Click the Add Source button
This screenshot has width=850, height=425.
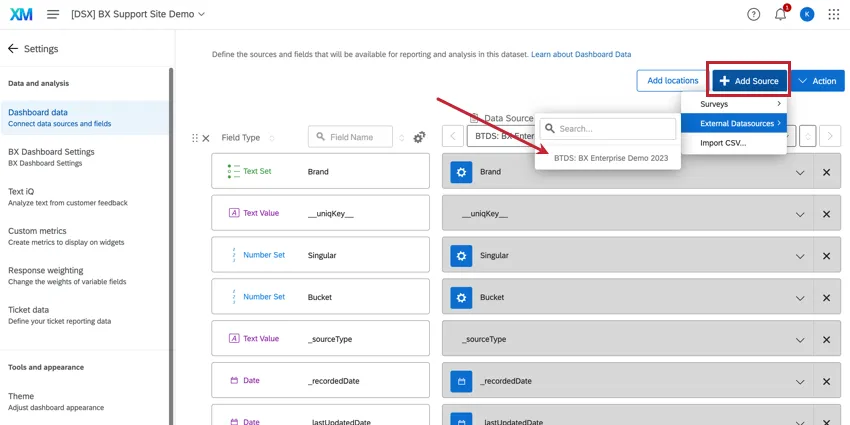[x=749, y=80]
